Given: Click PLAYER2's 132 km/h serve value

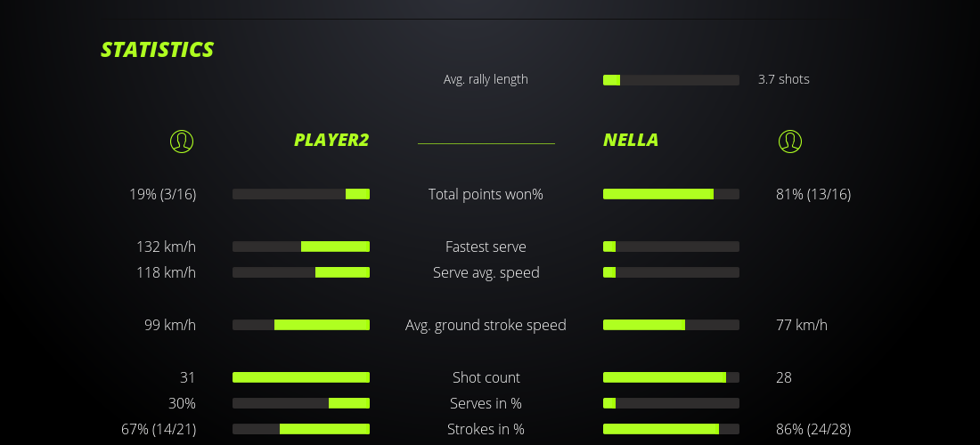Looking at the screenshot, I should pyautogui.click(x=166, y=247).
